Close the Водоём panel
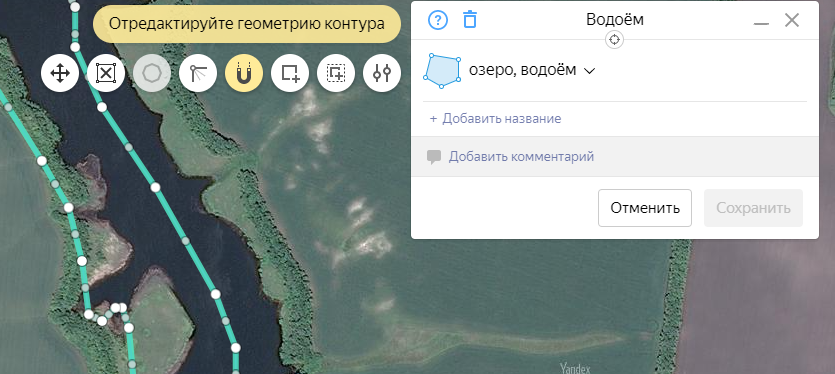This screenshot has width=835, height=374. [x=792, y=20]
